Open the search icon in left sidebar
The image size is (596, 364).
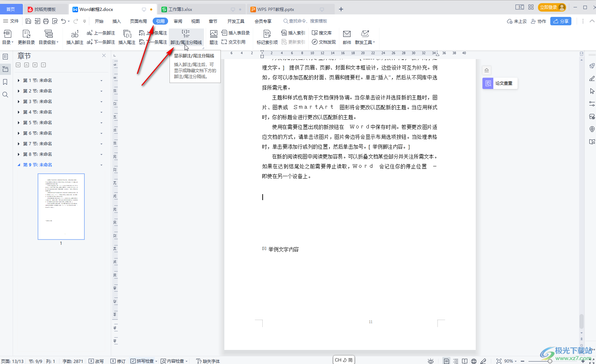pos(5,95)
